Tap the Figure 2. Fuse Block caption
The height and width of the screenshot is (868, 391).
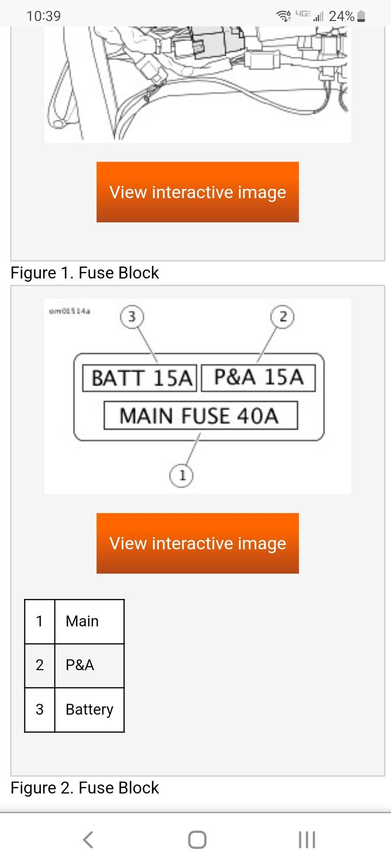coord(85,788)
